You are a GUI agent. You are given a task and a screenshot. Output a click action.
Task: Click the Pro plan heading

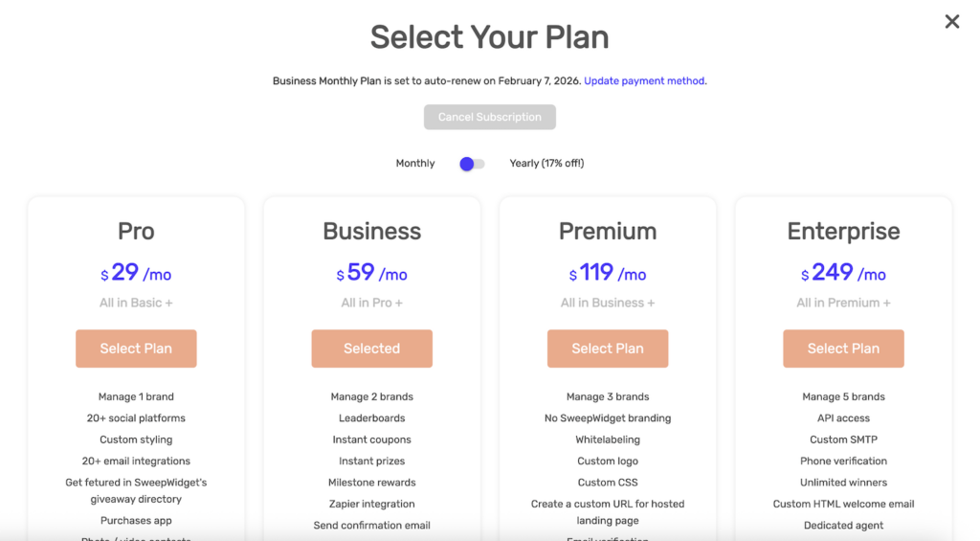pyautogui.click(x=136, y=232)
